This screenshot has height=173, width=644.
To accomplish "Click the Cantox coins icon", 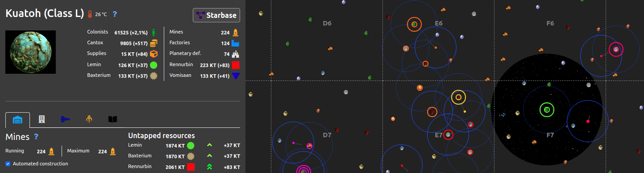I will point(154,43).
